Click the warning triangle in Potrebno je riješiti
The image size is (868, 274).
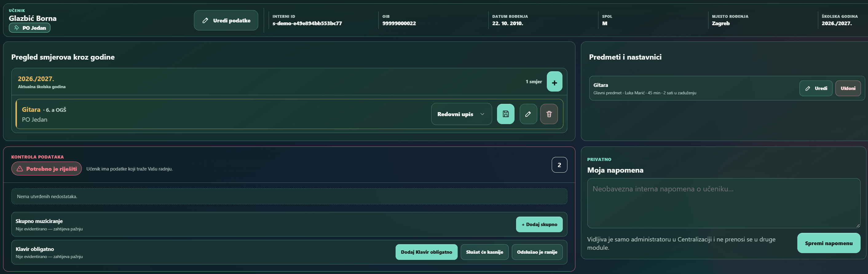pyautogui.click(x=20, y=169)
